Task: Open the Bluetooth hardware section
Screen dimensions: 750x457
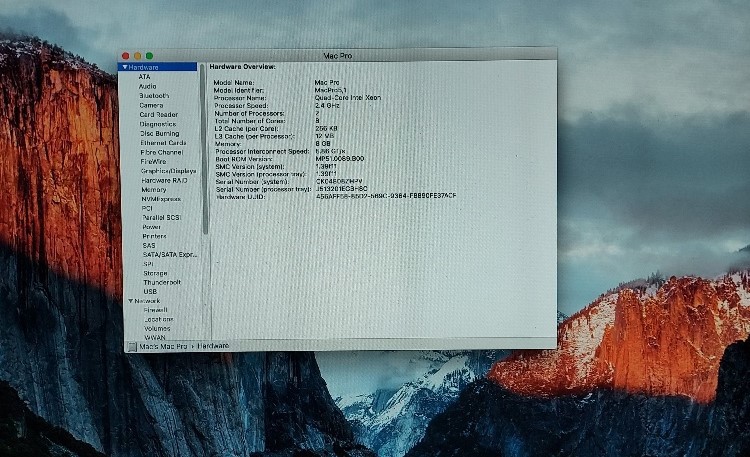Action: pyautogui.click(x=154, y=96)
